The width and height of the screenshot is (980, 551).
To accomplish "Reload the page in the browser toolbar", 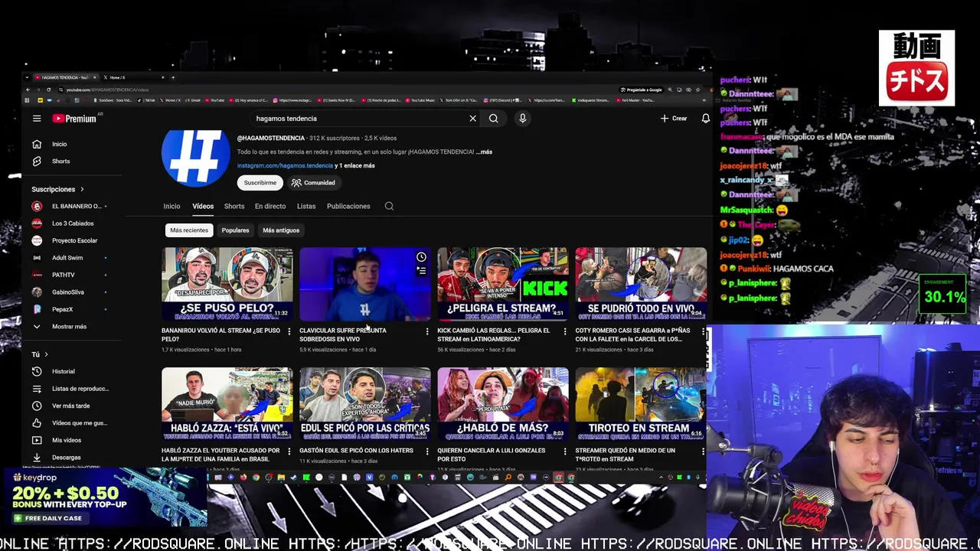I will point(48,90).
